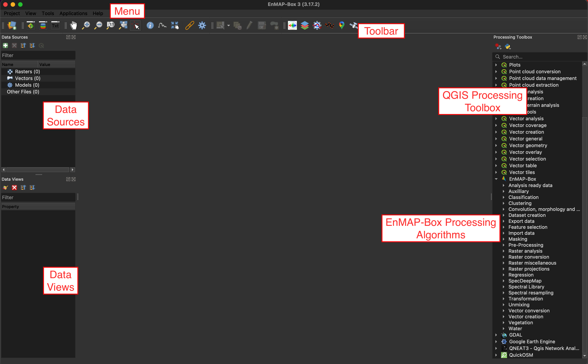Expand all icon in Data Views panel

[x=32, y=188]
